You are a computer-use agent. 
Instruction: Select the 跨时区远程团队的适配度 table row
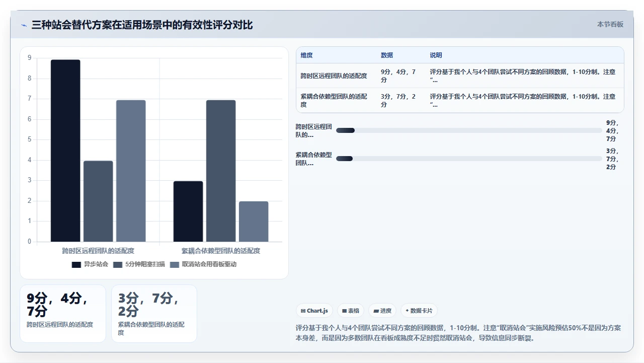point(460,76)
